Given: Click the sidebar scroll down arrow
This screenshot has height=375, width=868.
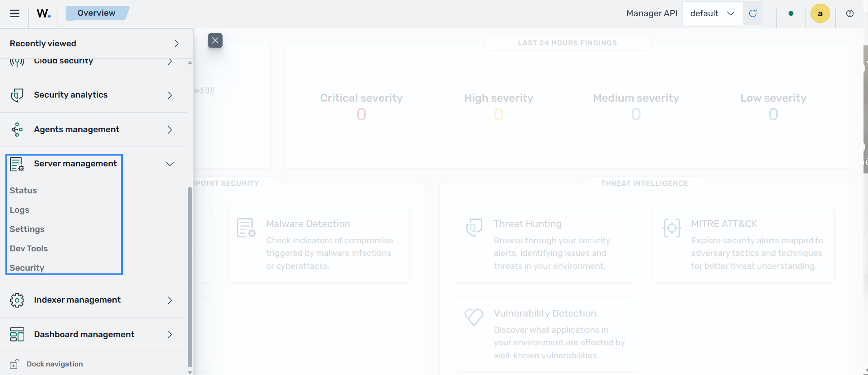Looking at the screenshot, I should 190,372.
